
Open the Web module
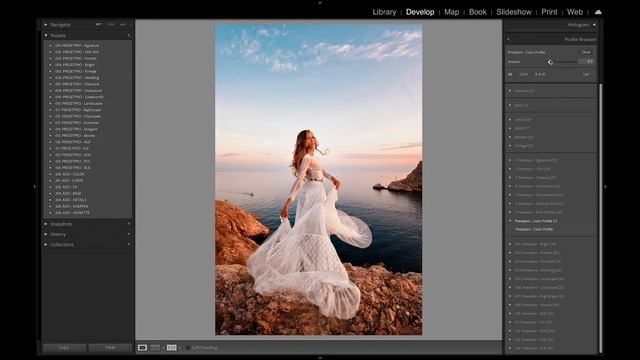click(x=575, y=12)
